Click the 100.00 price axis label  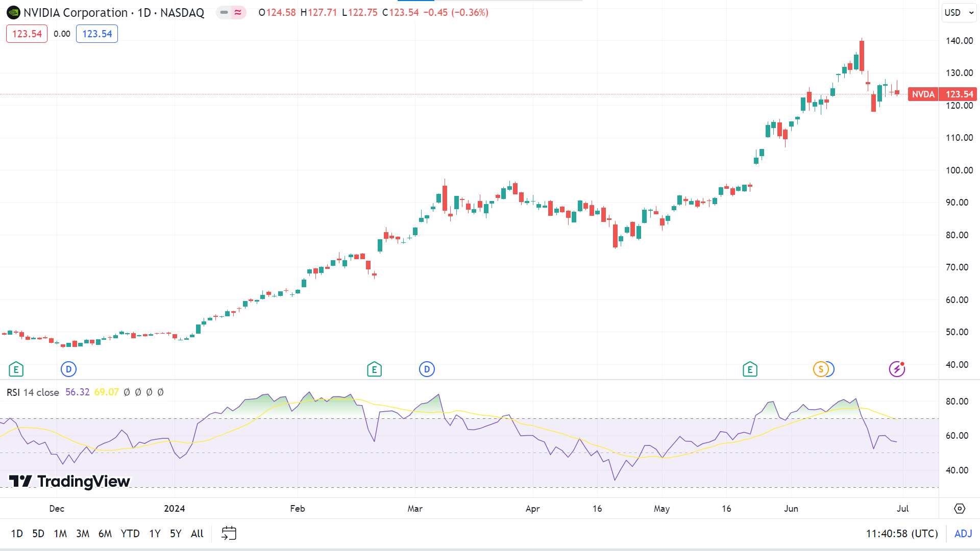(959, 170)
